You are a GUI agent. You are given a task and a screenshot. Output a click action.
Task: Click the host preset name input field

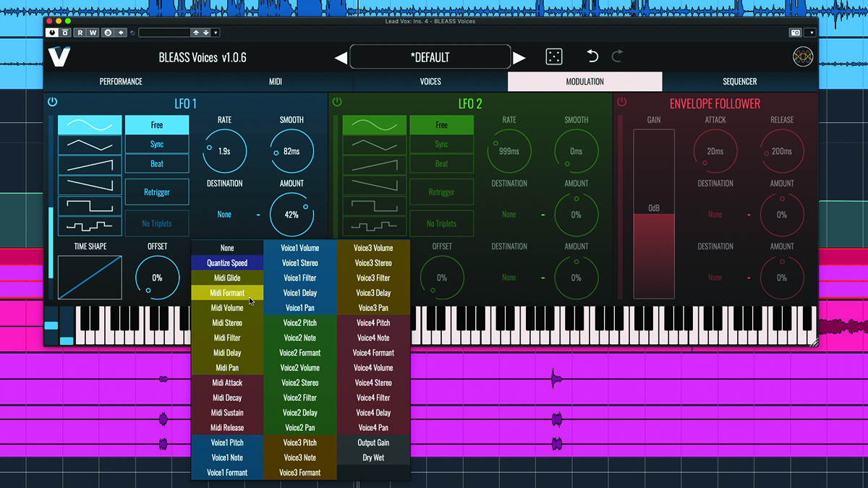[x=164, y=33]
